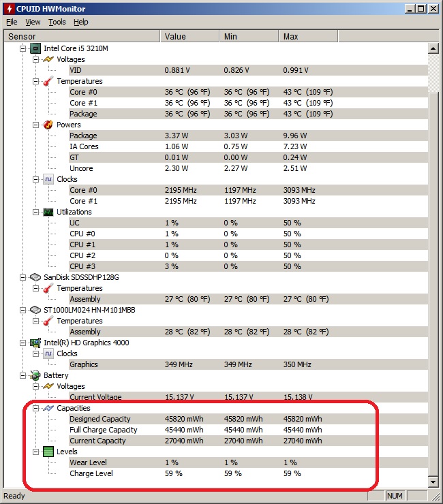Click the Battery icon
The height and width of the screenshot is (504, 443).
click(x=35, y=375)
